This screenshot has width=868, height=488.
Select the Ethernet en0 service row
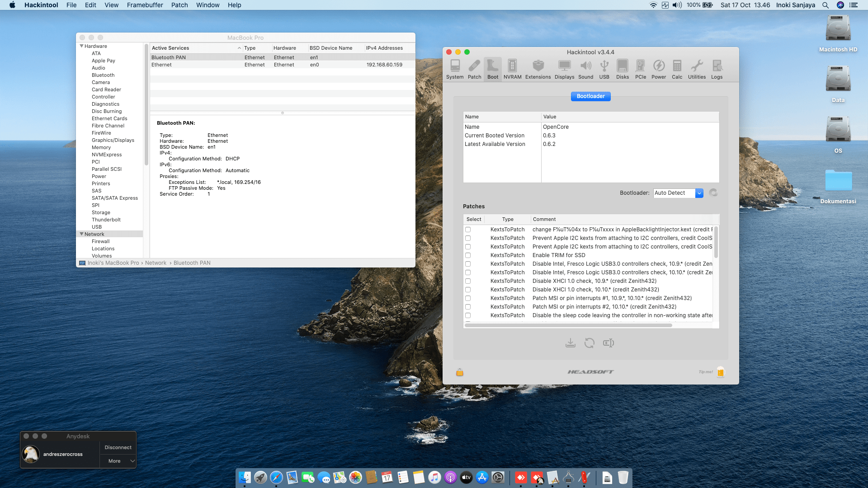click(x=283, y=65)
